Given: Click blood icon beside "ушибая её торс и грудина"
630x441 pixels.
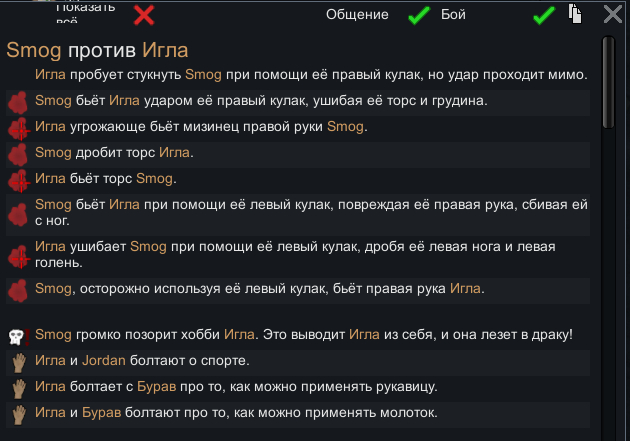Looking at the screenshot, I should click(x=17, y=102).
